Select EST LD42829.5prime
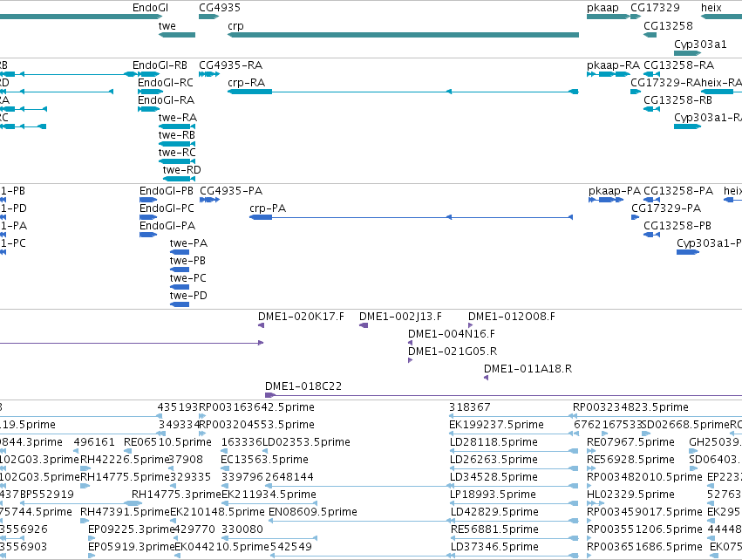 click(514, 521)
